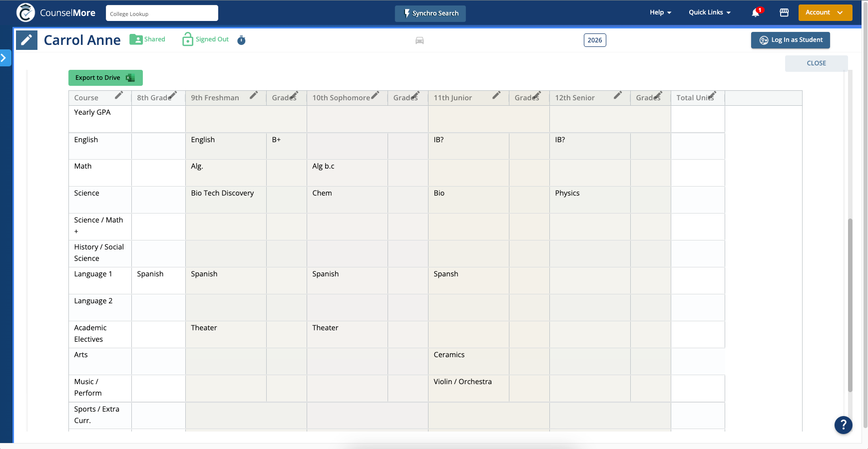Click the Bio Tech Discovery cell

(226, 200)
